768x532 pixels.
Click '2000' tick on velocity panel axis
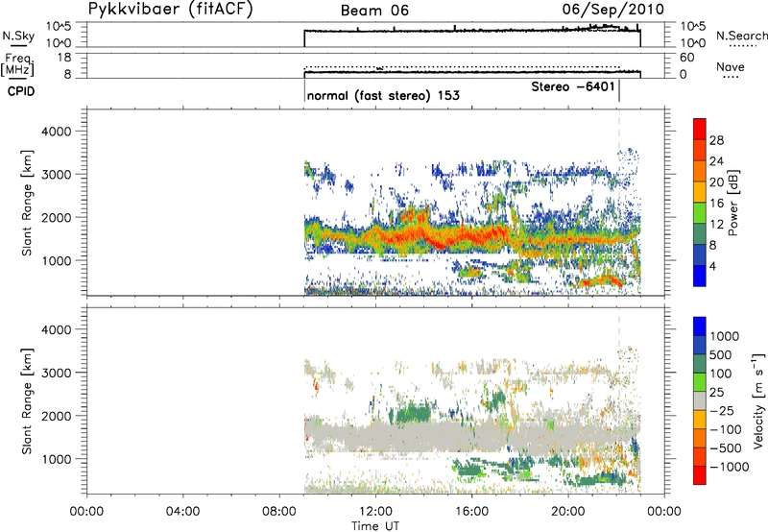pos(56,416)
